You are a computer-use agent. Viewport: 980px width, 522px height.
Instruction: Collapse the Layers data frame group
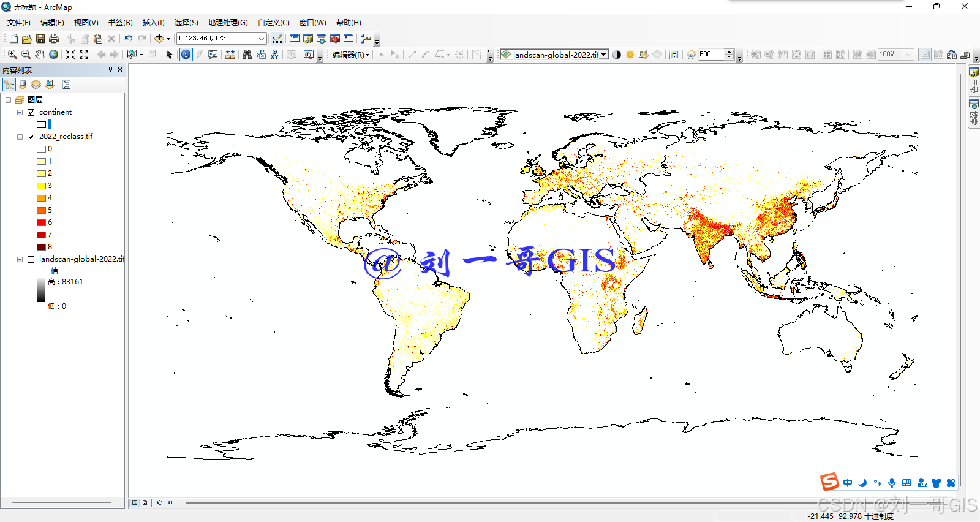(x=8, y=100)
